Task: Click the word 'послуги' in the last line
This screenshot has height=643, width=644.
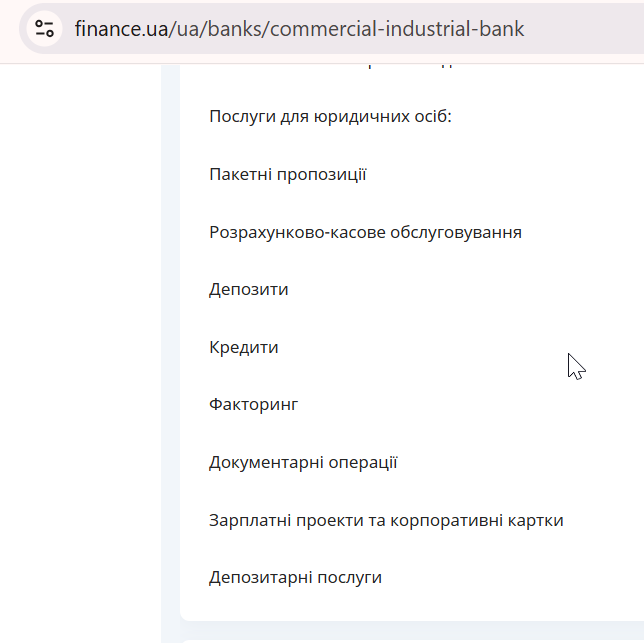Action: tap(350, 578)
